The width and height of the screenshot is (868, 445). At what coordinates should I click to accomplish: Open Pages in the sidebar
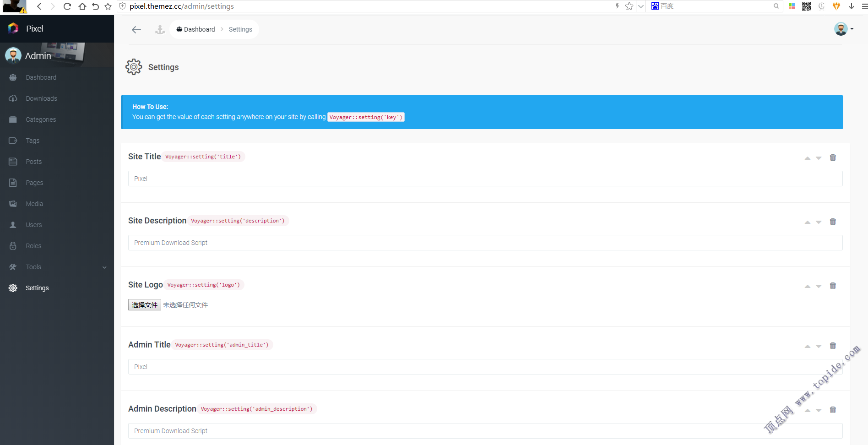tap(34, 183)
